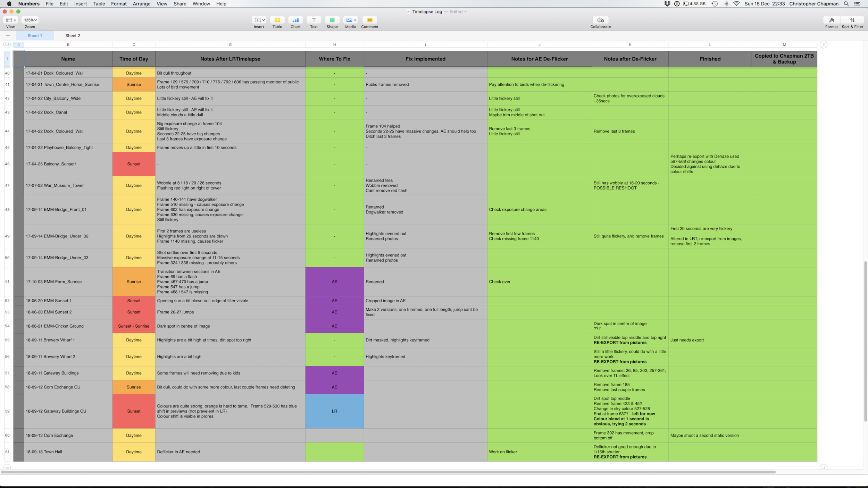
Task: Click the document title Timelapse Log
Action: (x=427, y=11)
